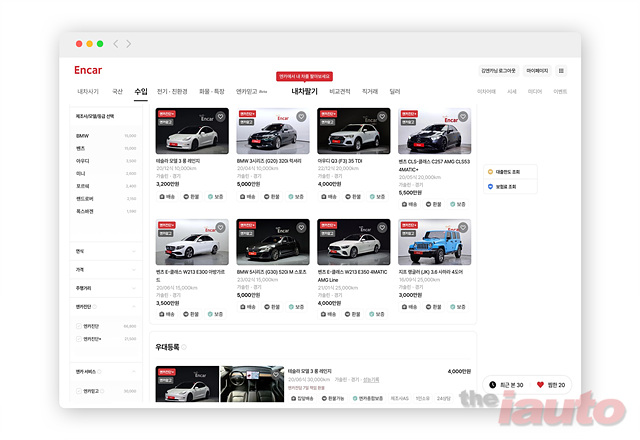Click the 시세 link in top right nav
The width and height of the screenshot is (640, 440).
(x=512, y=91)
